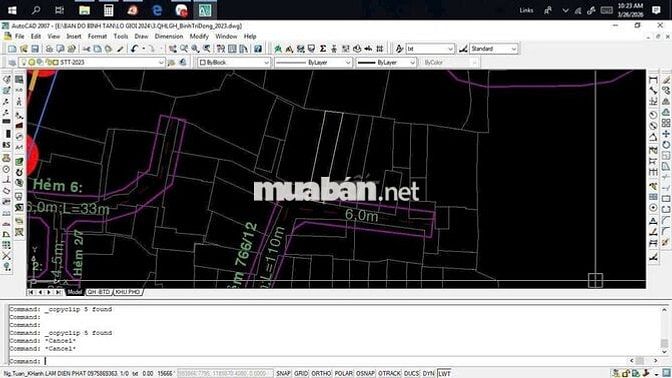Click the Text Style icon beside txt
672x378 pixels.
coord(399,49)
